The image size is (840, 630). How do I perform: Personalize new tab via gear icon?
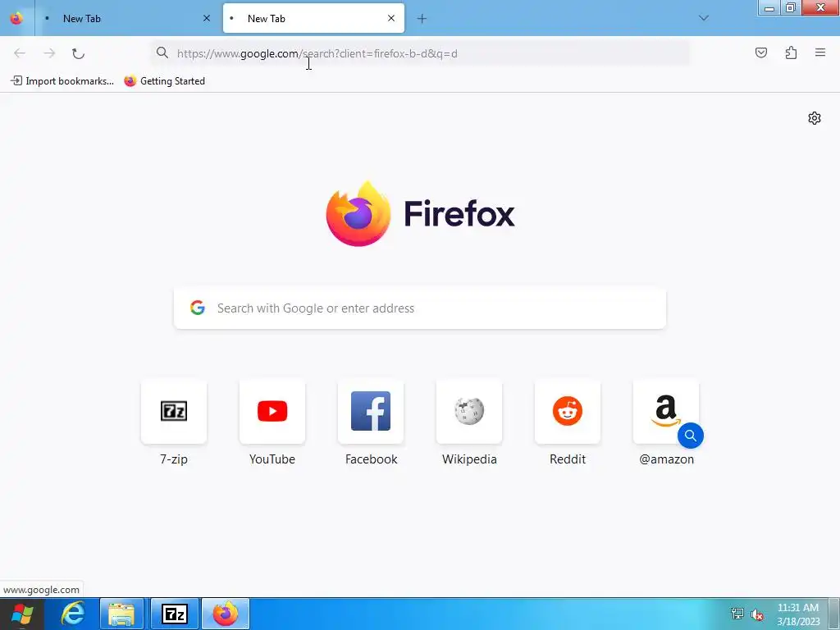point(815,118)
